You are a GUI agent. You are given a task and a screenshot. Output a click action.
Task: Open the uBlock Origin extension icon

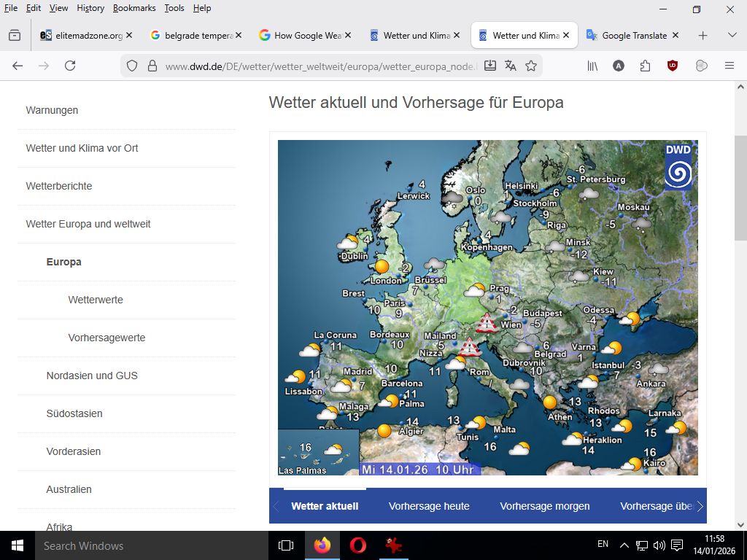tap(673, 66)
